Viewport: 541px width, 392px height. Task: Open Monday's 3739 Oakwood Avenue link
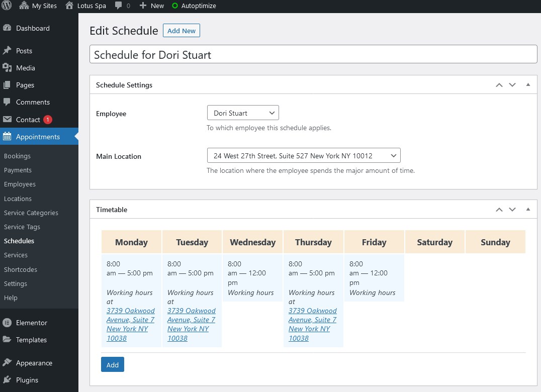(130, 325)
